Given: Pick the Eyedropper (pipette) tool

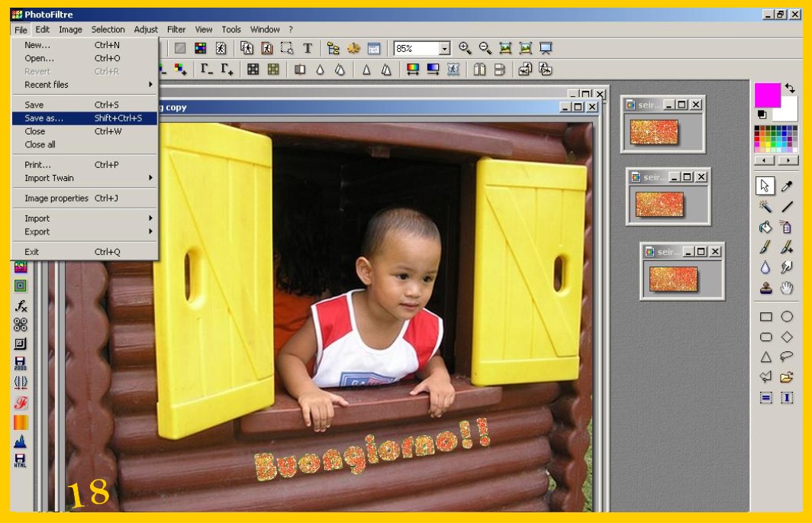Looking at the screenshot, I should point(787,186).
